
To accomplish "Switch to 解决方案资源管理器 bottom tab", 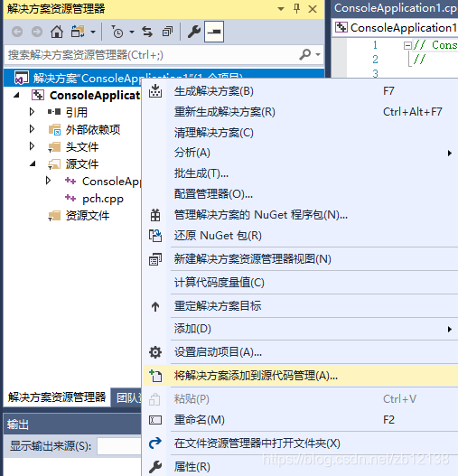I will [x=57, y=397].
